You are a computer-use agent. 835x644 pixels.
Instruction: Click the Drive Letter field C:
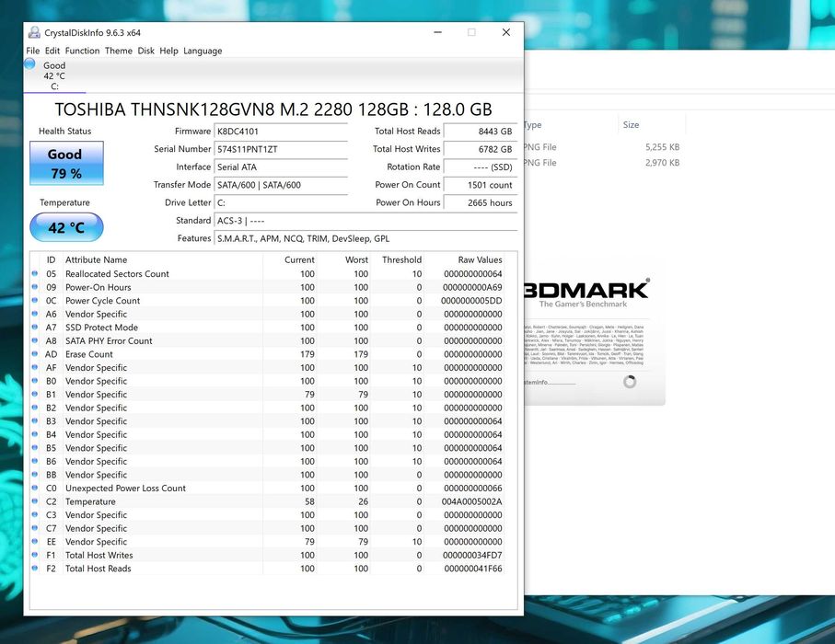click(x=281, y=202)
